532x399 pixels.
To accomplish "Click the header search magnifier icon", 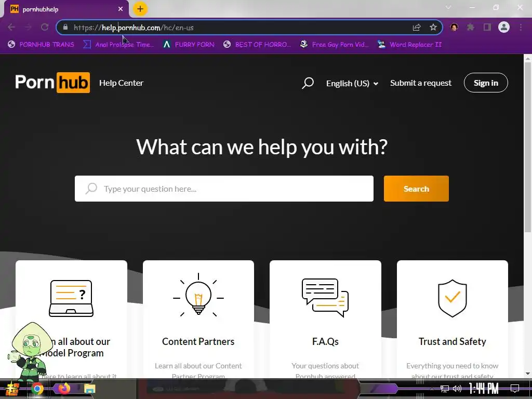I will [308, 83].
